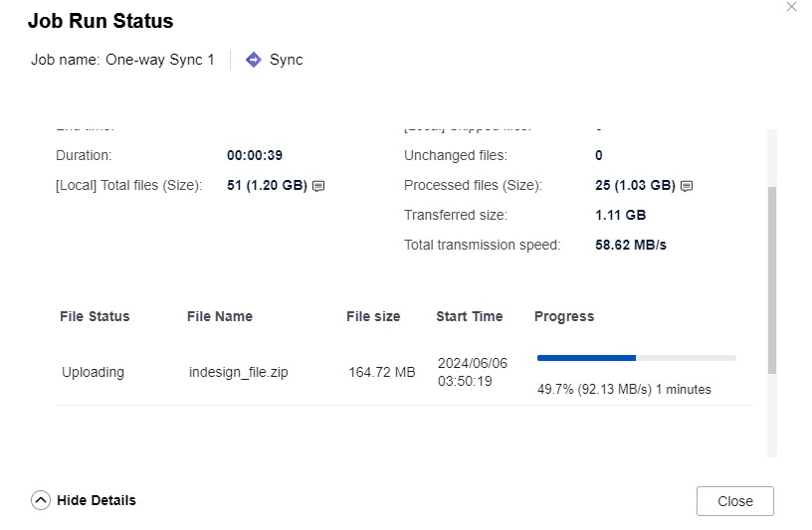Collapse details using the circled chevron icon
Viewport: 812px width, 530px height.
(41, 500)
